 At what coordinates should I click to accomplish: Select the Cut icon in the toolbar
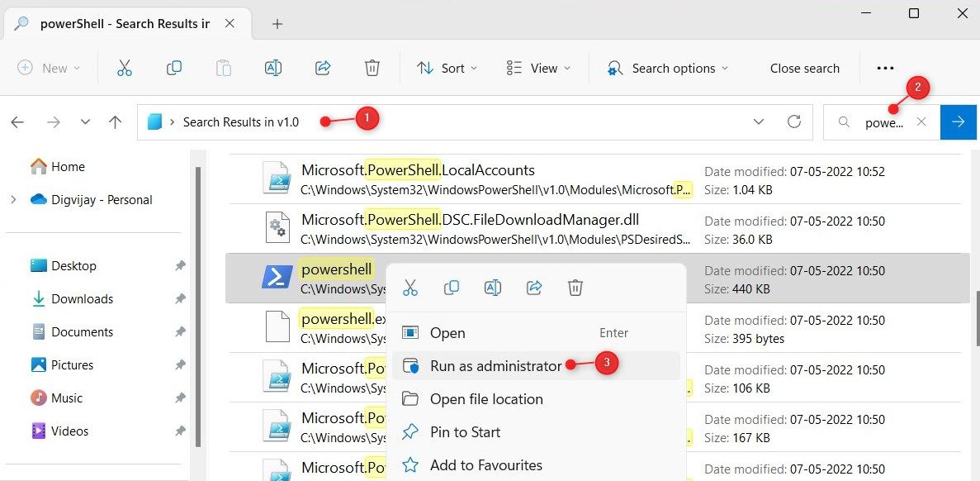point(125,68)
